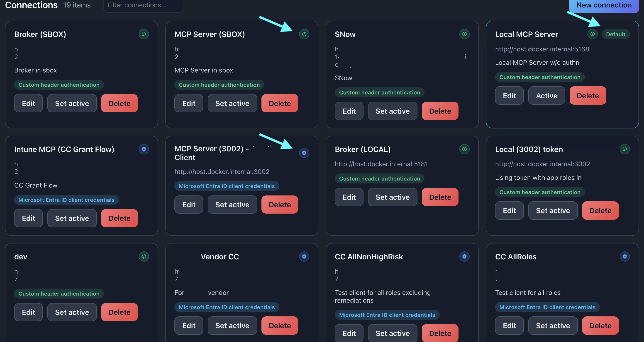644x342 pixels.
Task: Click the blue shield icon on Intune MCP card
Action: coord(144,149)
